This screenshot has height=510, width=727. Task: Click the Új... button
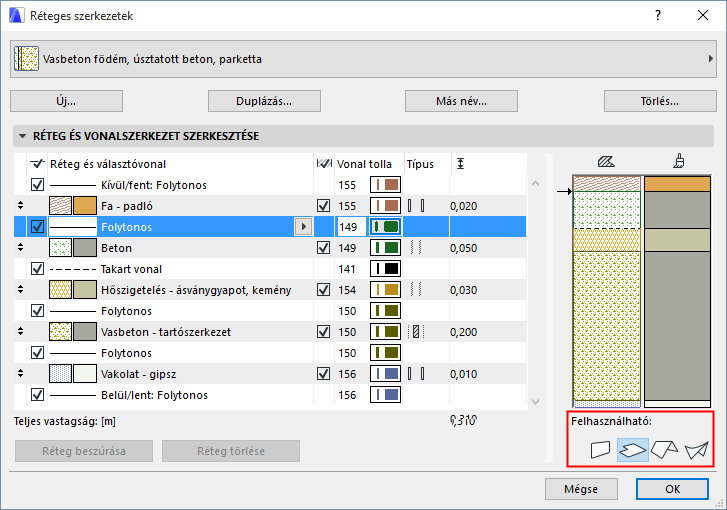coord(66,101)
